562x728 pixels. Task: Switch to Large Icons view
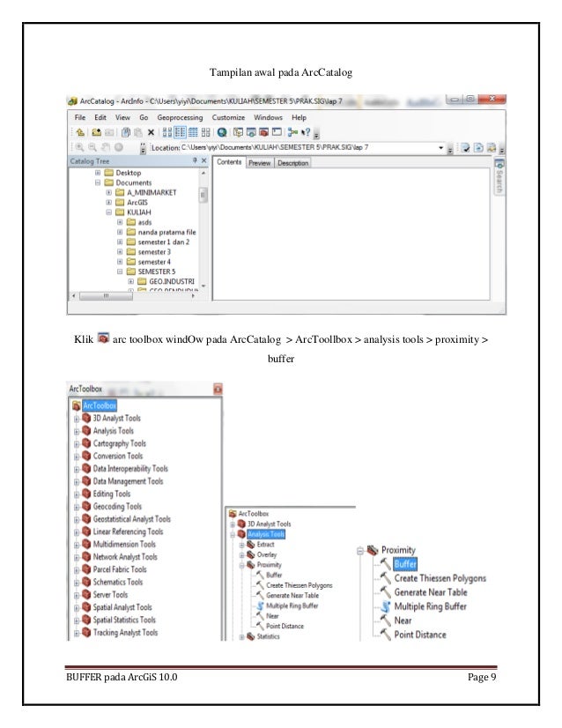pyautogui.click(x=167, y=132)
